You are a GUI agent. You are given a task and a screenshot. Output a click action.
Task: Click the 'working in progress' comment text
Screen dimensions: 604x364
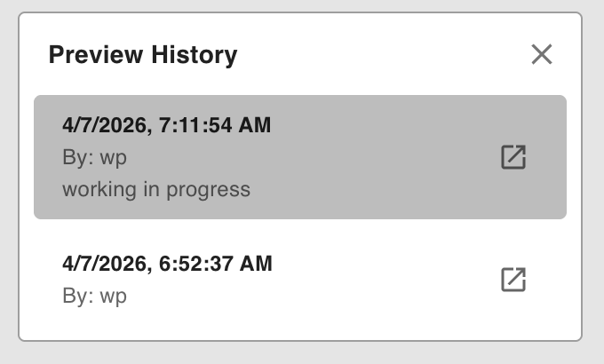pos(156,189)
